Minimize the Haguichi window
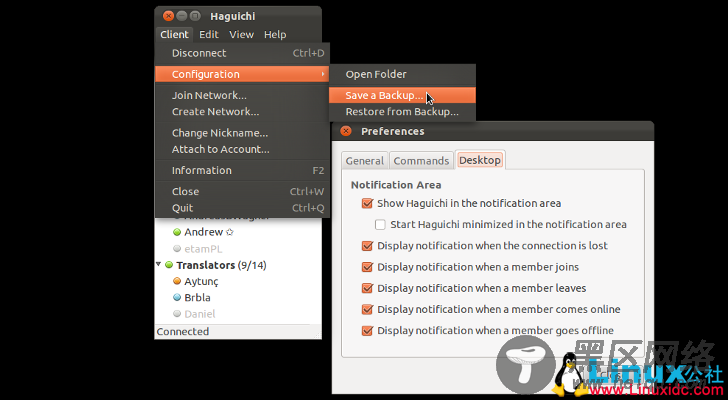The width and height of the screenshot is (728, 400). (x=182, y=16)
